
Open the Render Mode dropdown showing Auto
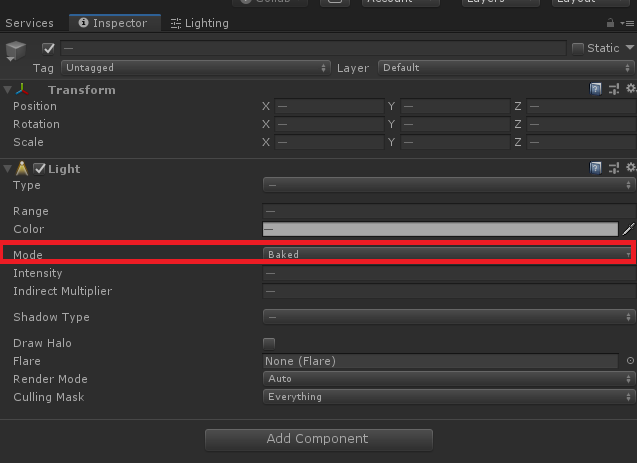click(x=449, y=379)
